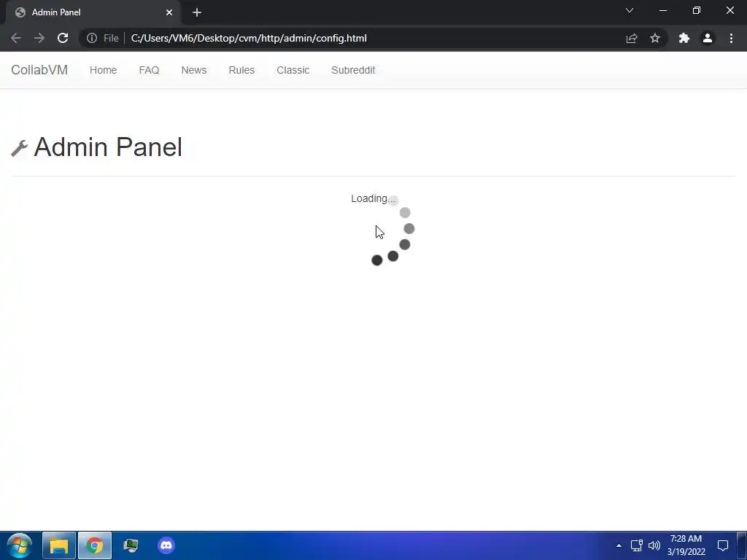The image size is (747, 560).
Task: Go to Home in navbar
Action: pyautogui.click(x=104, y=70)
